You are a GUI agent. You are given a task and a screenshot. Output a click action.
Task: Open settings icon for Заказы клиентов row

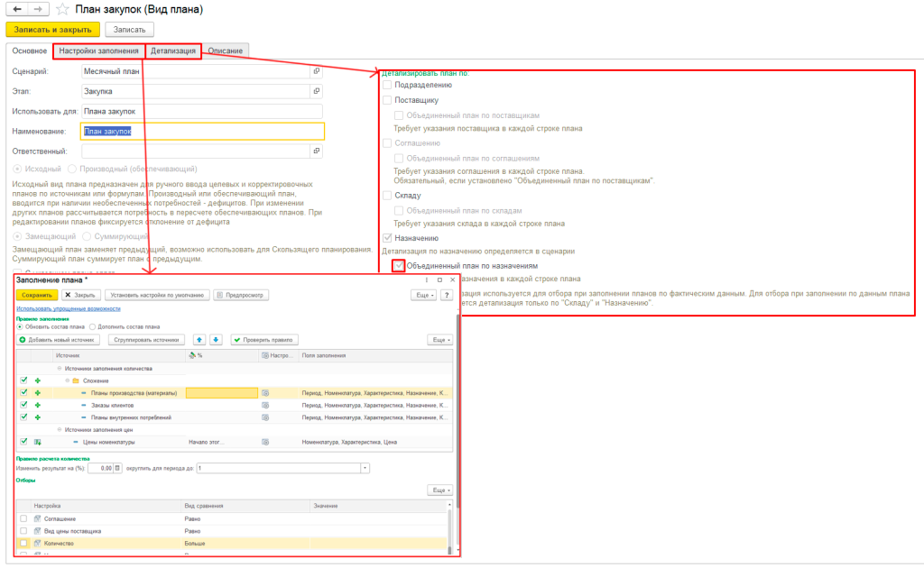[x=265, y=406]
